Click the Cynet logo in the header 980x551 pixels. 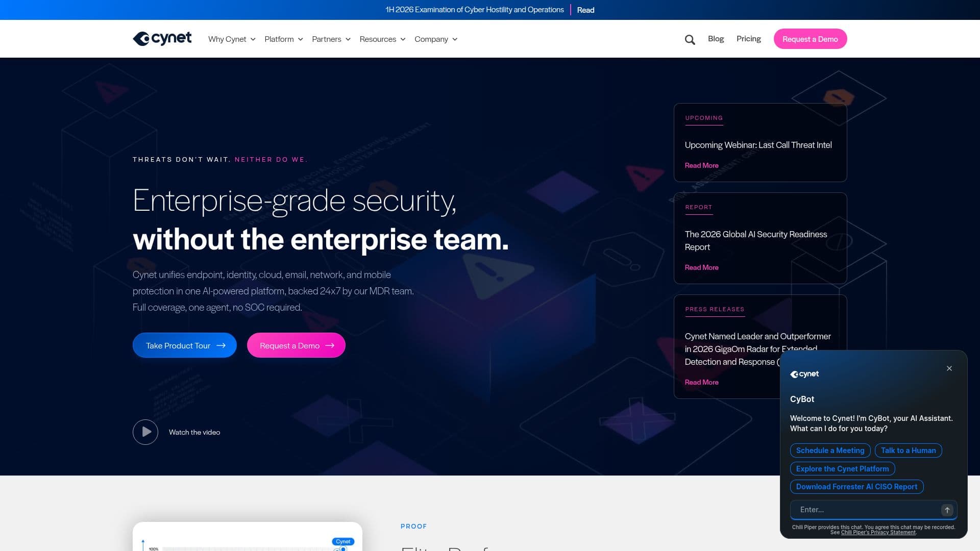coord(162,39)
